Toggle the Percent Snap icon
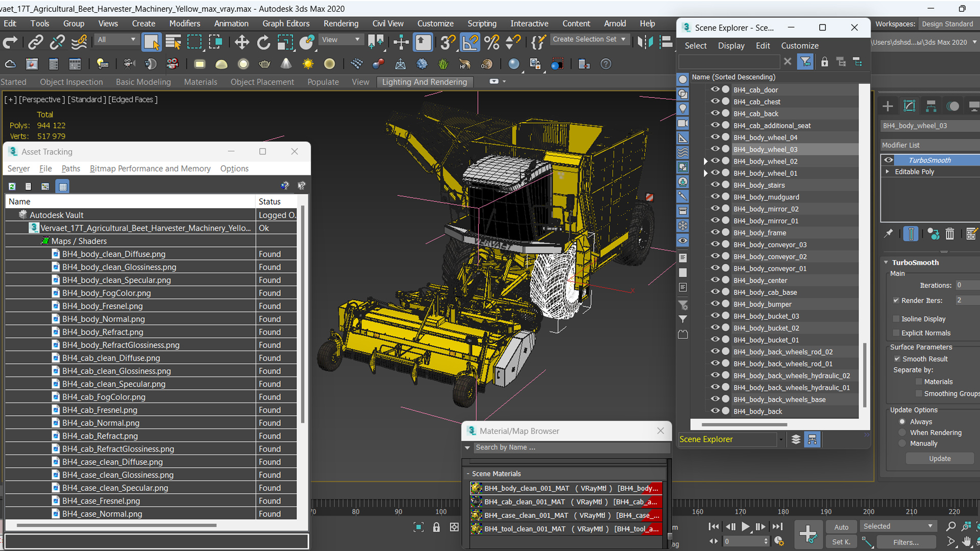This screenshot has width=980, height=551. point(492,42)
